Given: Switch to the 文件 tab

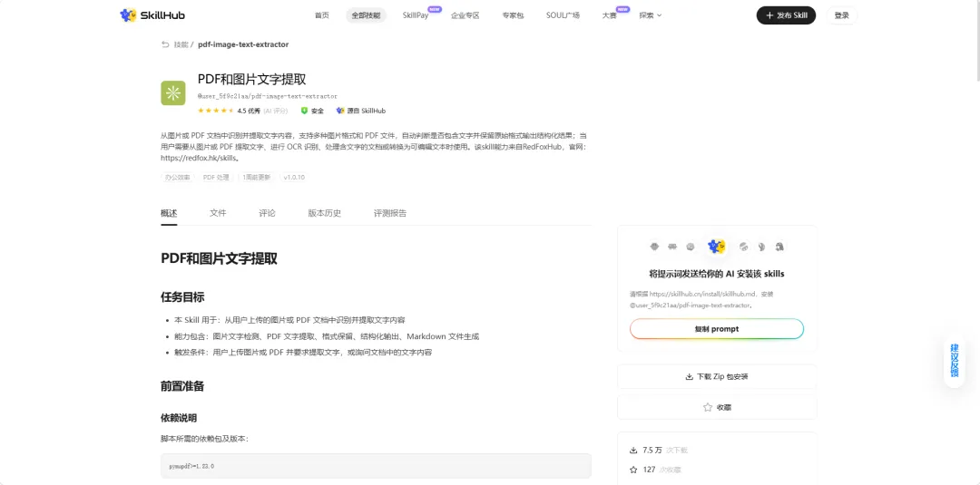Looking at the screenshot, I should pos(218,213).
